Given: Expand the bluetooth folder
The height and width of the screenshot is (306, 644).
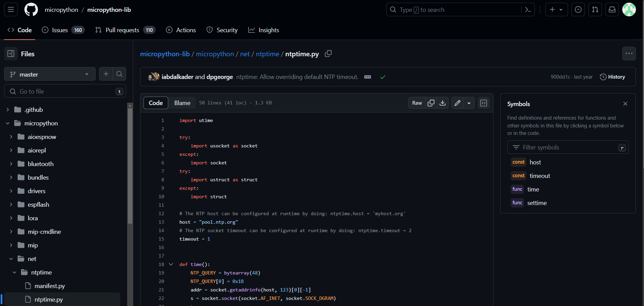Looking at the screenshot, I should pyautogui.click(x=11, y=164).
